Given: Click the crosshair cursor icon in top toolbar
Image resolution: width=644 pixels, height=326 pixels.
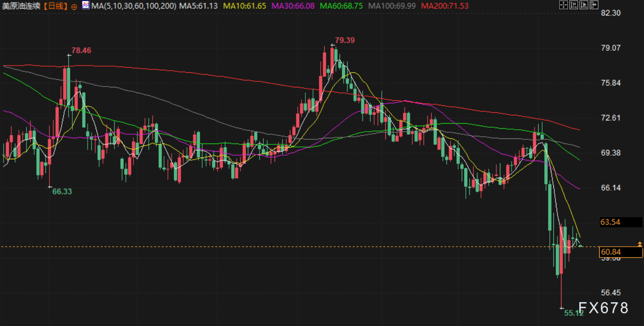Looking at the screenshot, I should tap(563, 5).
